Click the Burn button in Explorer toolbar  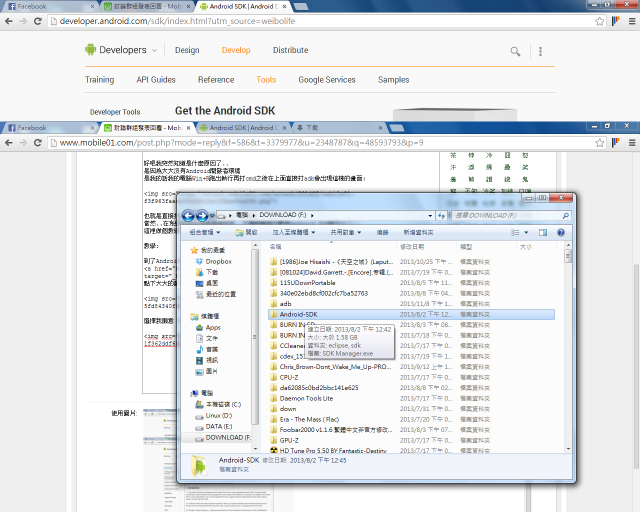(x=382, y=232)
